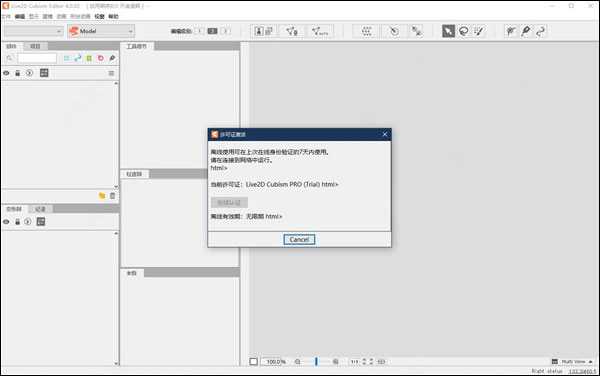This screenshot has width=600, height=376.
Task: Choose the brush selection tool
Action: pyautogui.click(x=478, y=31)
